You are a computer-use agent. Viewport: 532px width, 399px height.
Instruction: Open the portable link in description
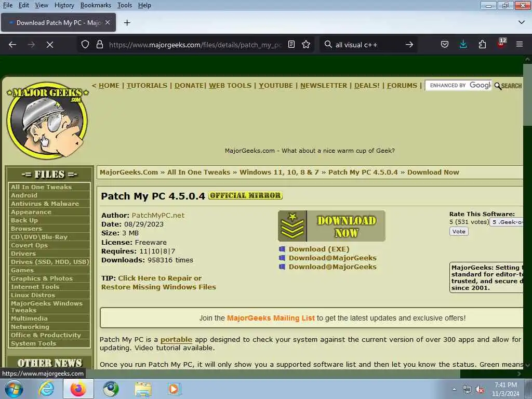point(176,340)
